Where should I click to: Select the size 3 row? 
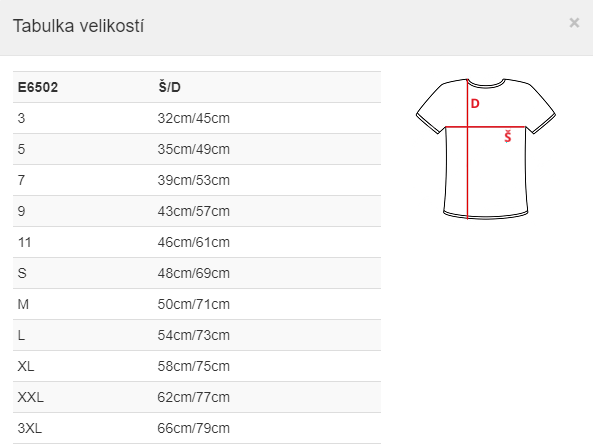pyautogui.click(x=197, y=118)
